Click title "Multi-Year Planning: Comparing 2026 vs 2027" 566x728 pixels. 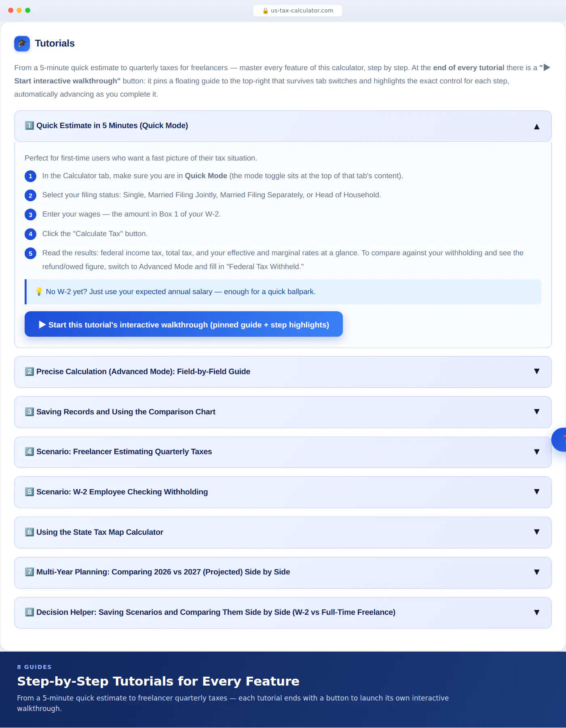pos(163,572)
